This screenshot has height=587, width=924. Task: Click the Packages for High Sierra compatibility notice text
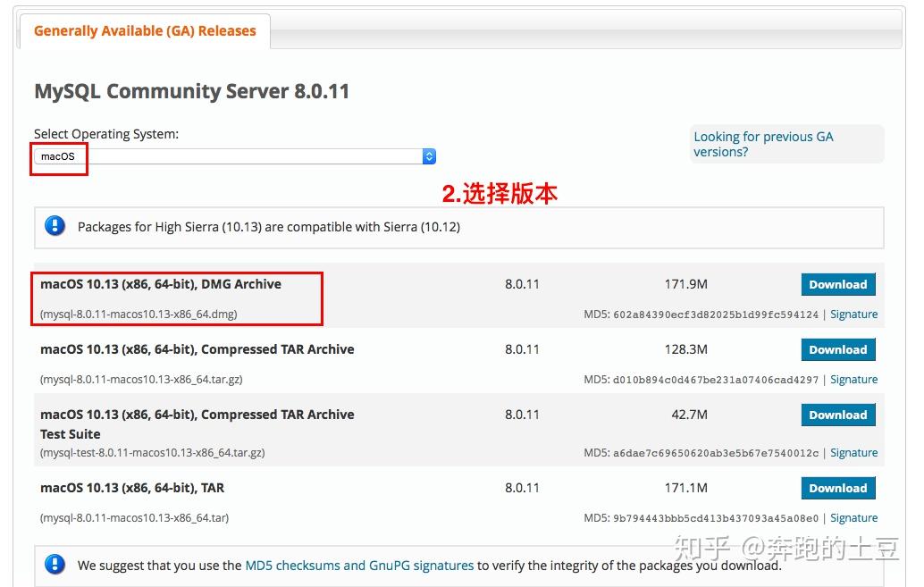click(269, 227)
